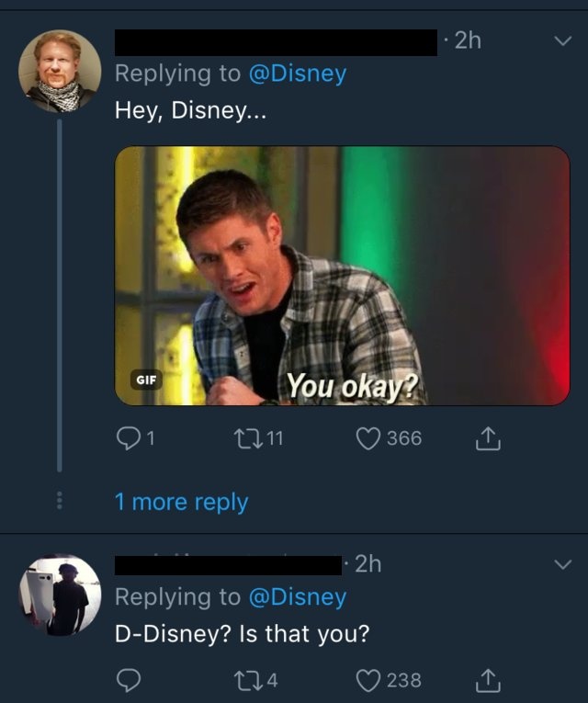Open the second replier's profile picture

[x=60, y=595]
